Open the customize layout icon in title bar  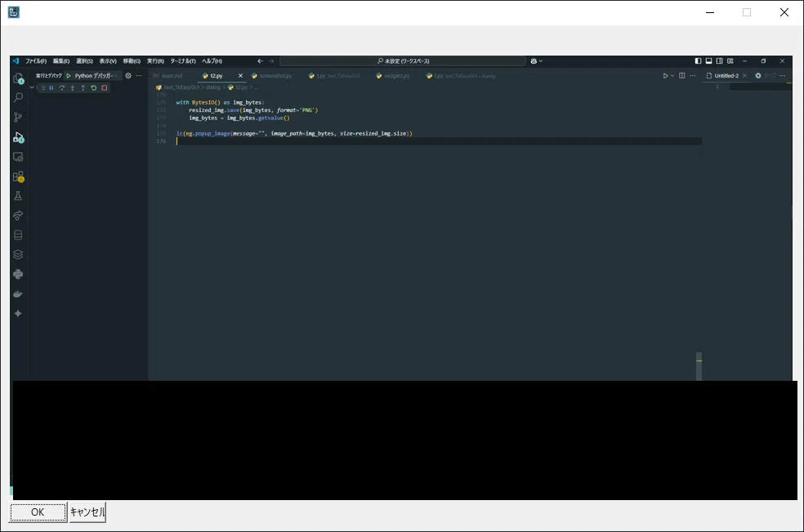point(730,61)
